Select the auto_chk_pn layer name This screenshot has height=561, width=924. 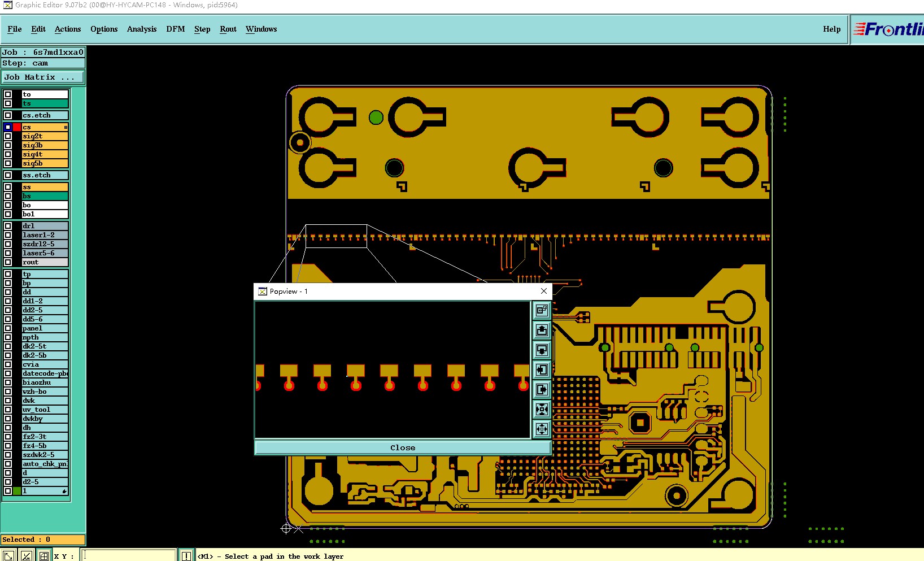45,464
